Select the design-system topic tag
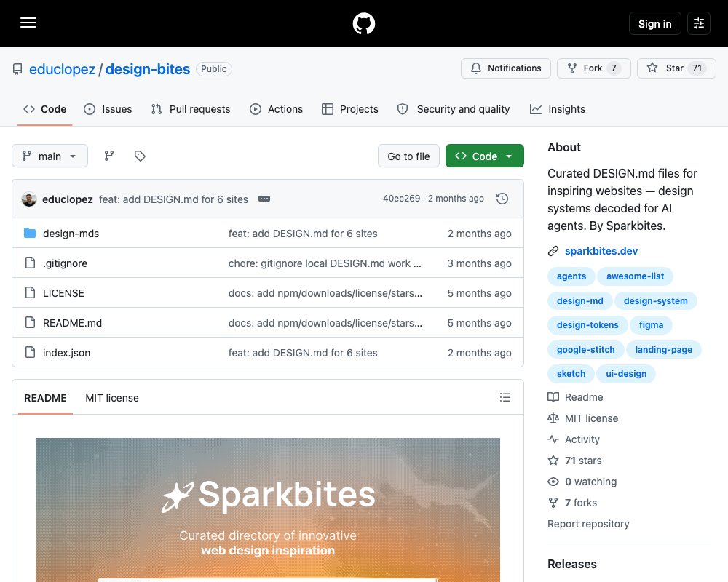This screenshot has height=582, width=728. pos(656,300)
